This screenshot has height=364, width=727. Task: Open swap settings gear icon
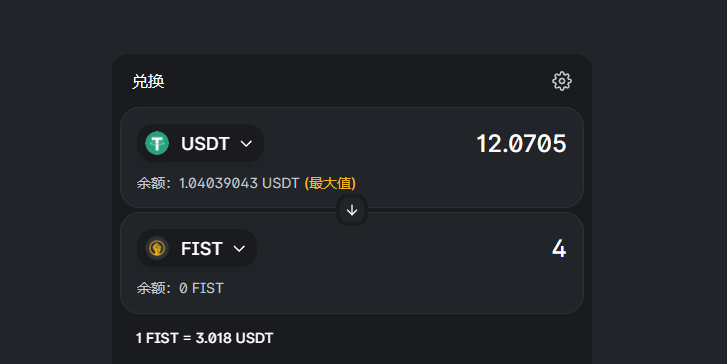[561, 81]
